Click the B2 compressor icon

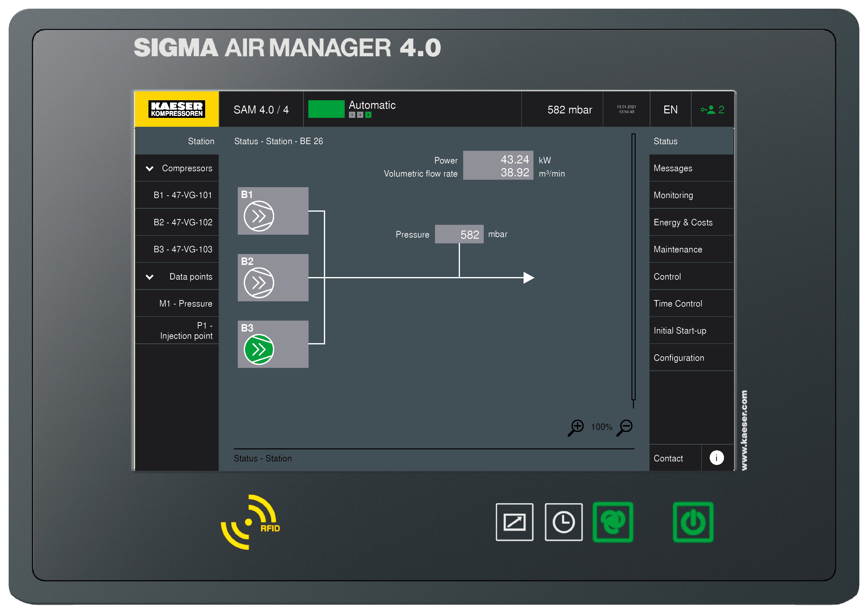[259, 282]
